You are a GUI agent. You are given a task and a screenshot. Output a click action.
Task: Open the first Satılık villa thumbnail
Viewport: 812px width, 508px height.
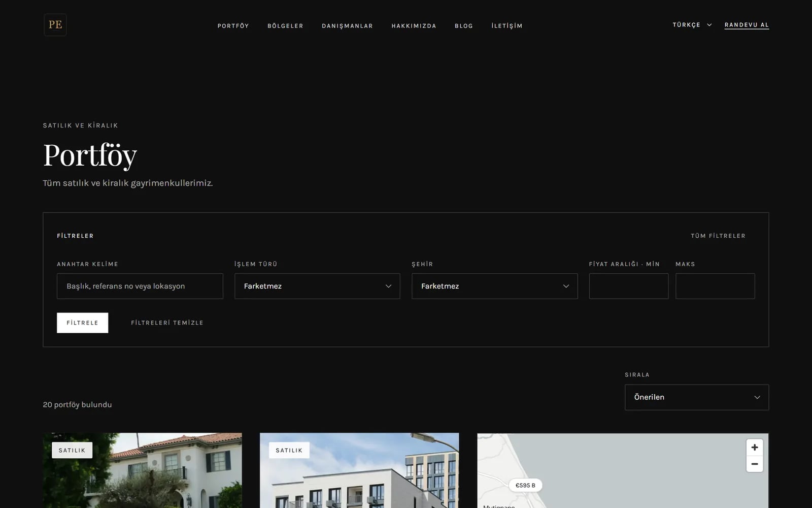pyautogui.click(x=142, y=470)
